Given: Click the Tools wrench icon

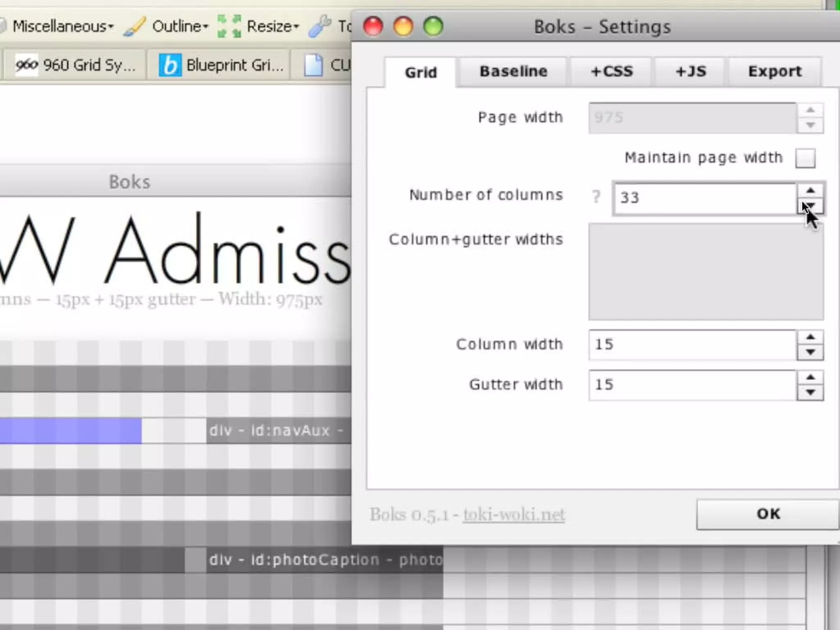Looking at the screenshot, I should (x=320, y=27).
